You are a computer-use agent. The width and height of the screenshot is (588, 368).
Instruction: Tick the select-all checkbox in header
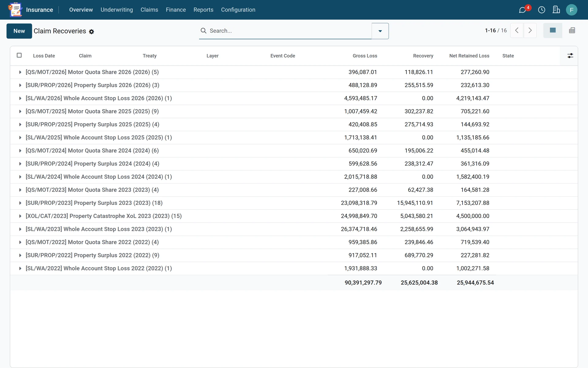tap(19, 55)
